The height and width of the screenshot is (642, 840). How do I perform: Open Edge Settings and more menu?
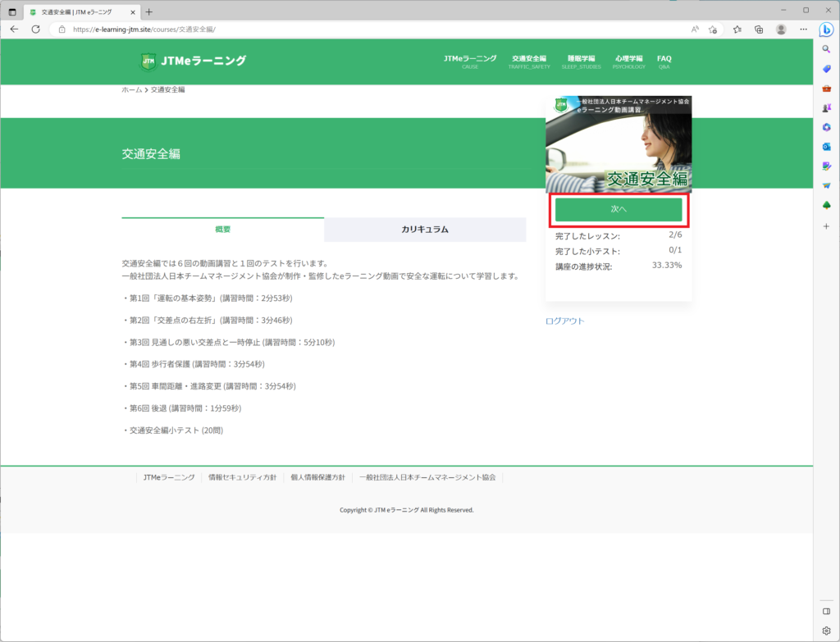coord(802,29)
